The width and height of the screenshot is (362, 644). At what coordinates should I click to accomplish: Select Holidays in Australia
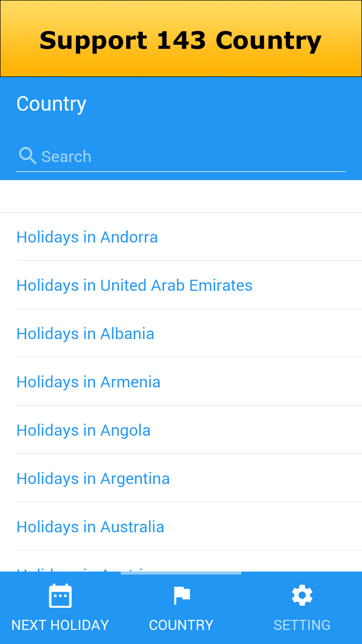pyautogui.click(x=90, y=527)
